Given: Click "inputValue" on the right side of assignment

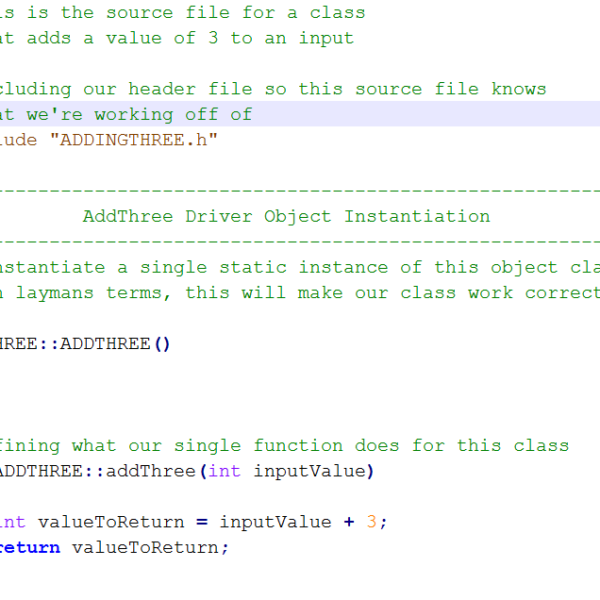Looking at the screenshot, I should (275, 522).
